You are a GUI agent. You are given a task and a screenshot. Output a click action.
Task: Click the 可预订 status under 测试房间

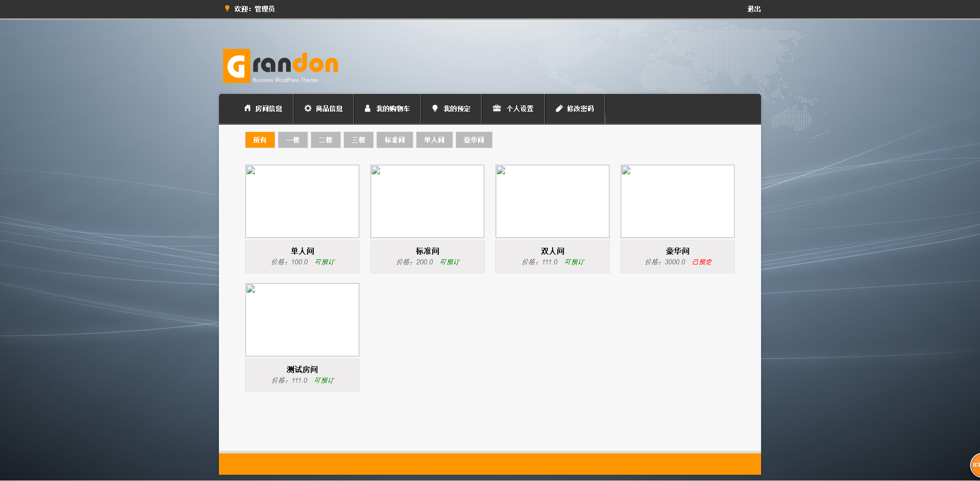(x=324, y=380)
